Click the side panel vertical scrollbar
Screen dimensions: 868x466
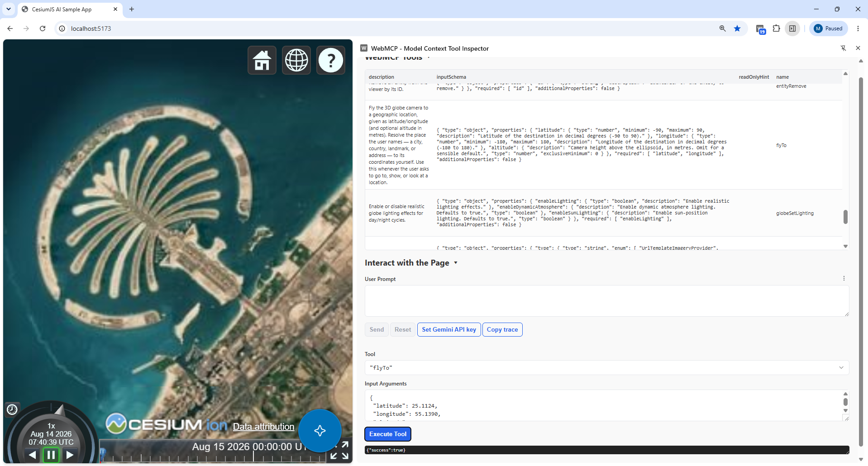pos(861,262)
